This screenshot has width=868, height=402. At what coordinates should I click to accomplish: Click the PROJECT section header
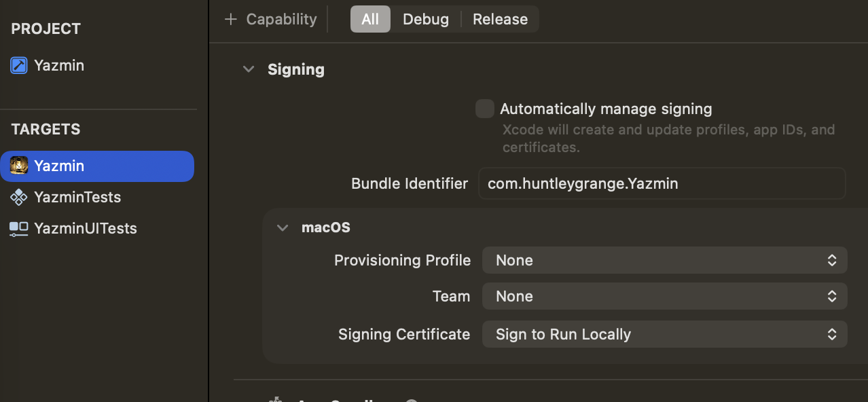tap(46, 29)
